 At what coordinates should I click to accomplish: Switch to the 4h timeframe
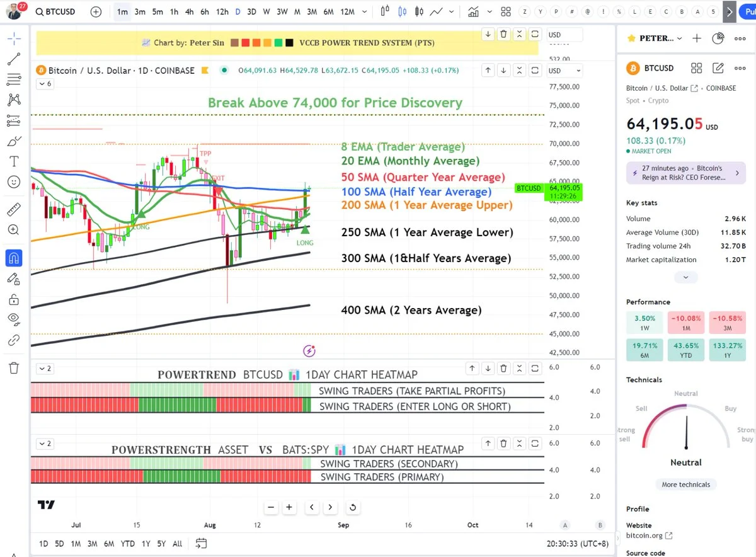pos(189,11)
